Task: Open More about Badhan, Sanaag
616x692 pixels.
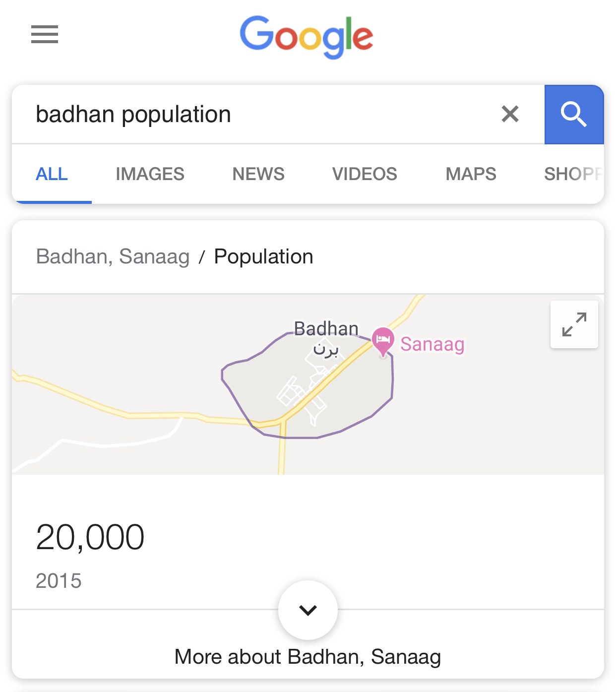Action: 308,656
